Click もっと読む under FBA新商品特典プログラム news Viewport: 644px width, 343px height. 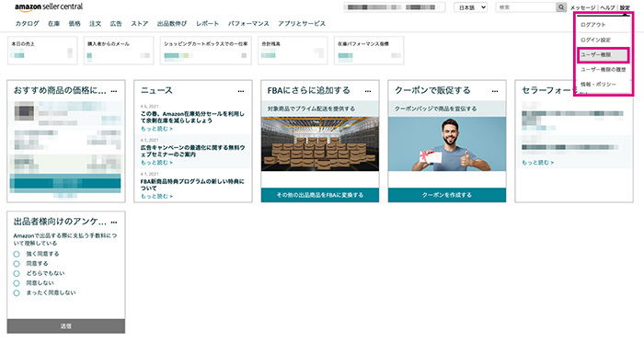click(156, 196)
